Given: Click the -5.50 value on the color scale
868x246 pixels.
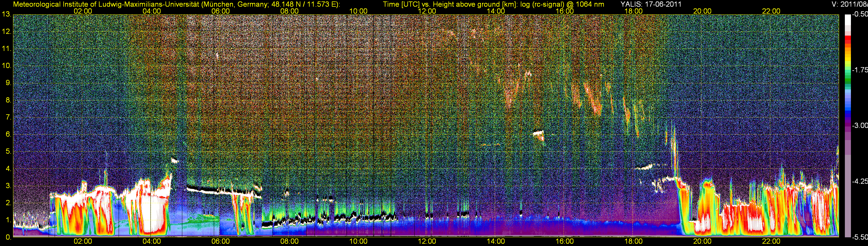Looking at the screenshot, I should [860, 237].
